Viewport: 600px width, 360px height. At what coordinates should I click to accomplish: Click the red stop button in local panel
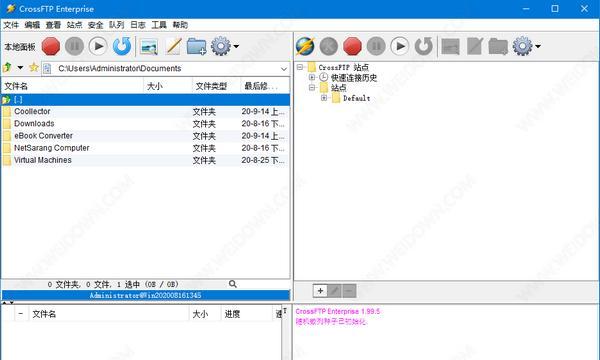51,46
